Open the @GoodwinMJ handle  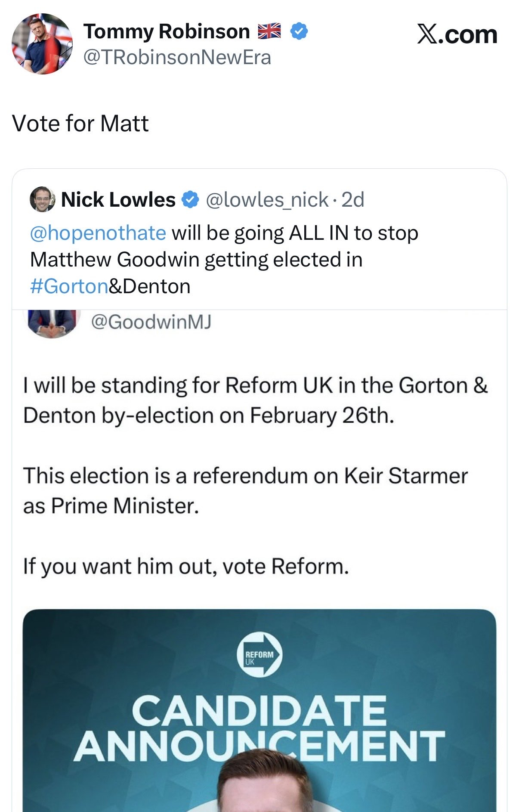point(151,322)
